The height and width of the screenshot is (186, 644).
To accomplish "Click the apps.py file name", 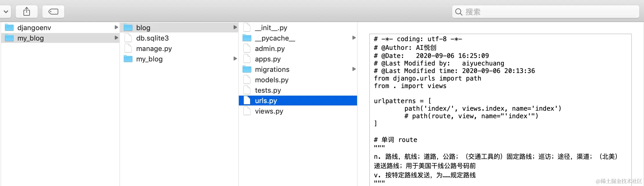I will (x=268, y=59).
